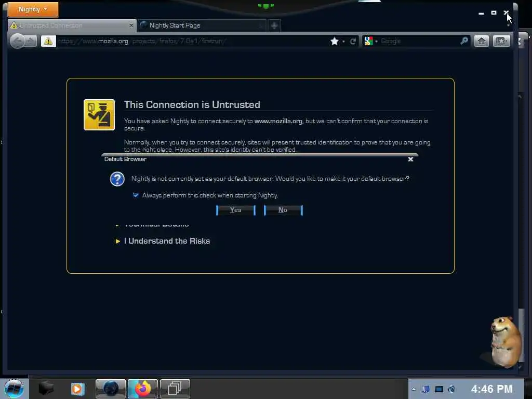Image resolution: width=532 pixels, height=399 pixels.
Task: Switch to the Nightly Start Page tab
Action: (x=202, y=25)
